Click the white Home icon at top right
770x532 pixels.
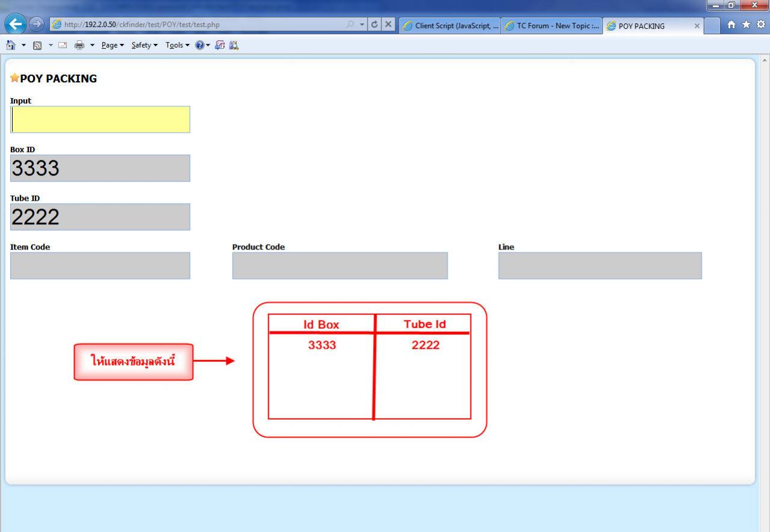731,25
